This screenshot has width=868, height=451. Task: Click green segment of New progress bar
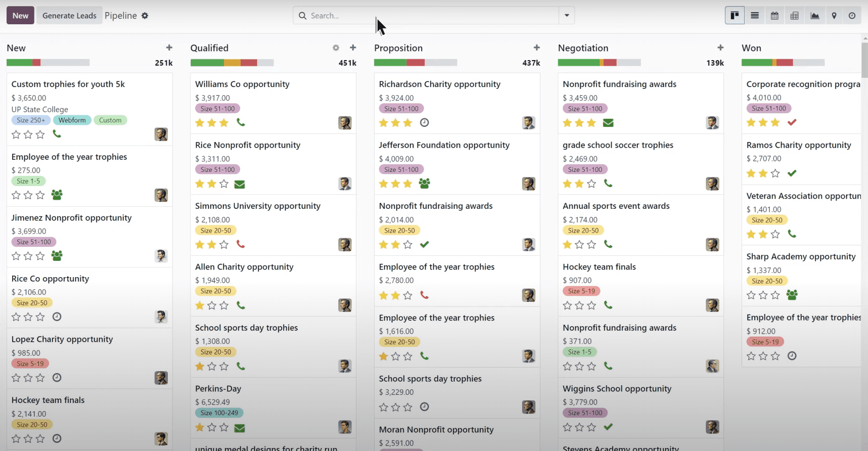pyautogui.click(x=20, y=63)
